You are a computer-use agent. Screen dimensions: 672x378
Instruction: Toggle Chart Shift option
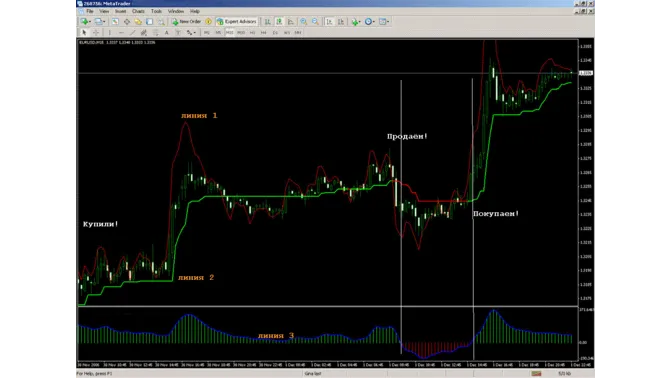click(x=341, y=21)
